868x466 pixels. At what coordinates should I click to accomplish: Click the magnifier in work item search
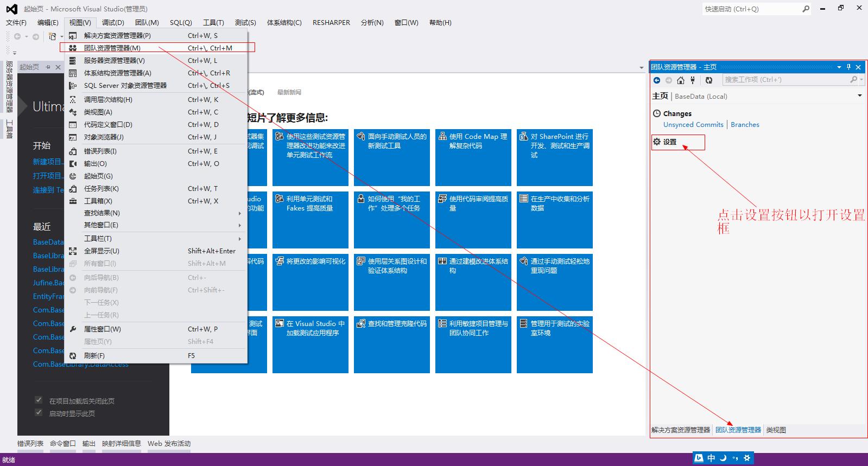coord(853,80)
